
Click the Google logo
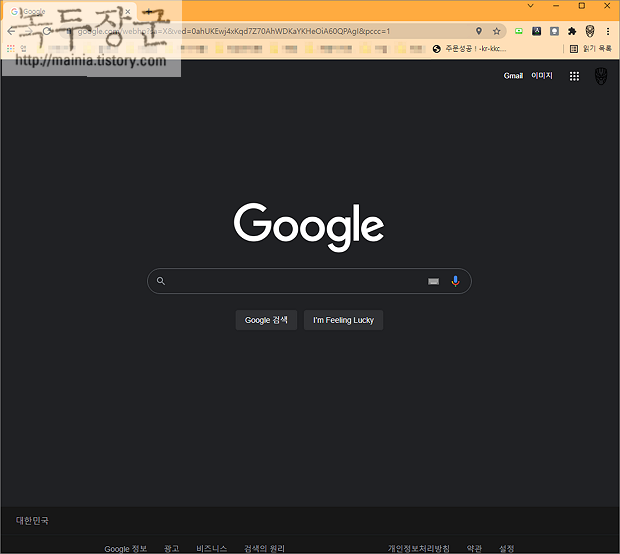[309, 227]
